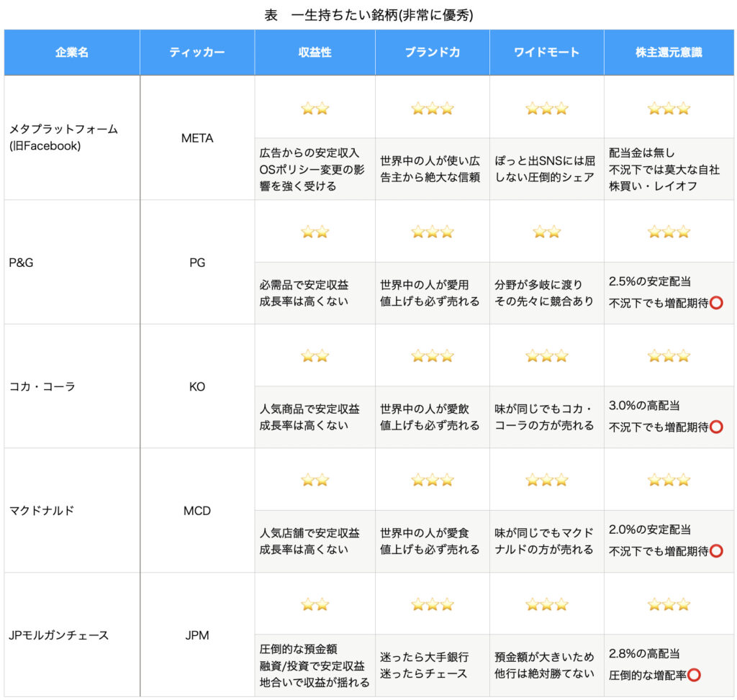This screenshot has width=737, height=700.
Task: Click META's three-star ワイドモート rating
Action: pos(547,109)
